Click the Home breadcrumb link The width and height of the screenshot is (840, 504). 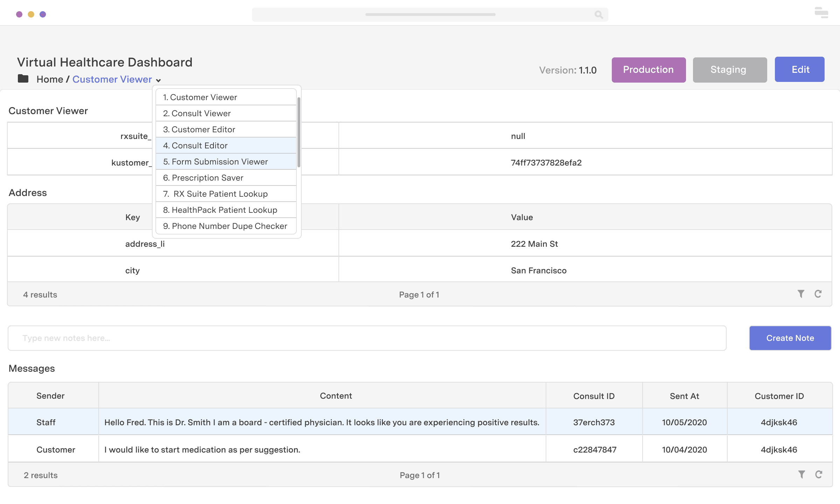[50, 79]
